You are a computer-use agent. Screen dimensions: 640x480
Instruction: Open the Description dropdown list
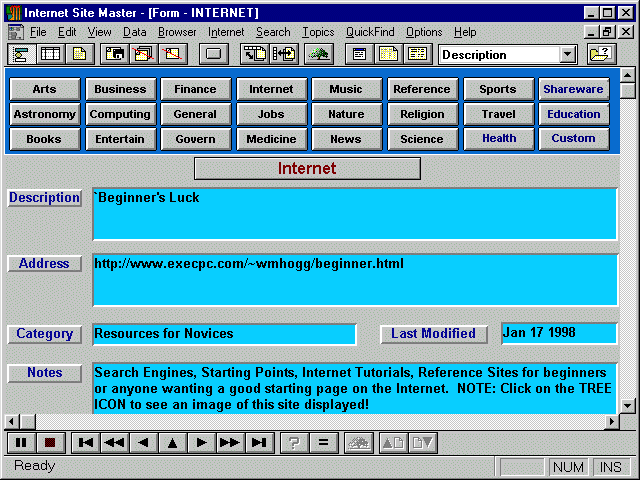[568, 55]
